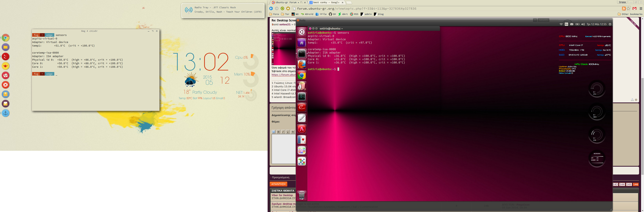
Task: Close the best conky Google tab
Action: (343, 3)
